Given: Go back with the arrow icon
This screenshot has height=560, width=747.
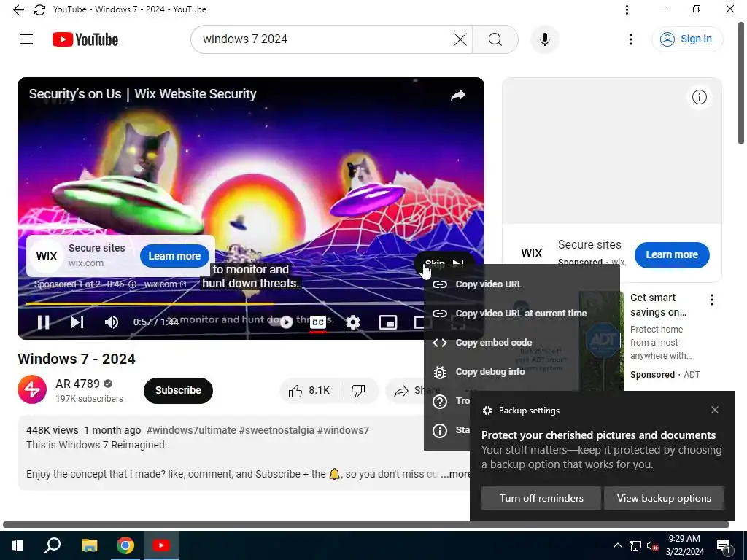Looking at the screenshot, I should [x=18, y=9].
